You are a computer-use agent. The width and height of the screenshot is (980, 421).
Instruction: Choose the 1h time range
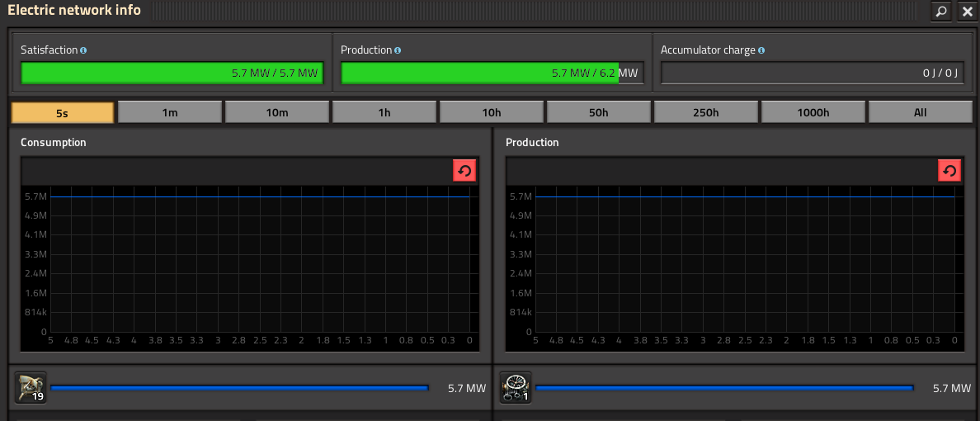384,112
